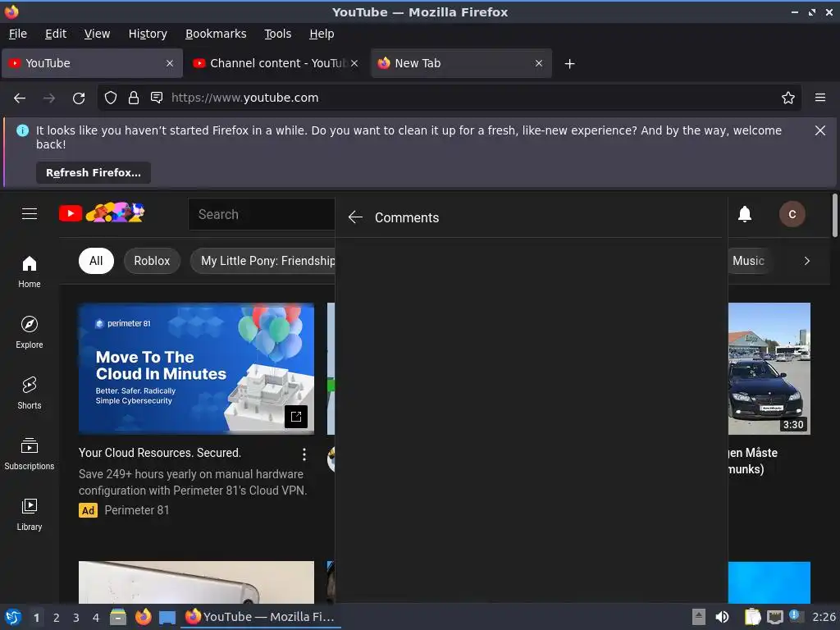The width and height of the screenshot is (840, 630).
Task: Show site security lock info
Action: click(134, 98)
